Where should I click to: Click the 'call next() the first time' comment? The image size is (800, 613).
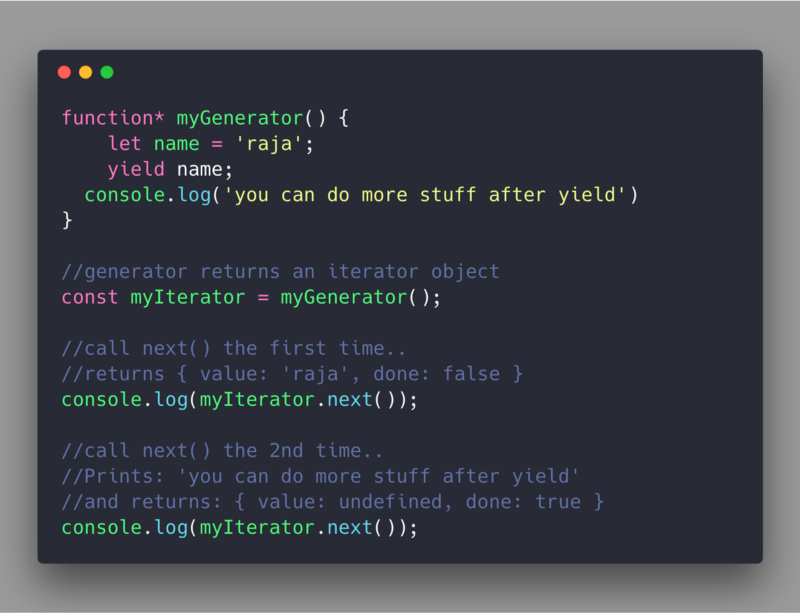pyautogui.click(x=234, y=348)
